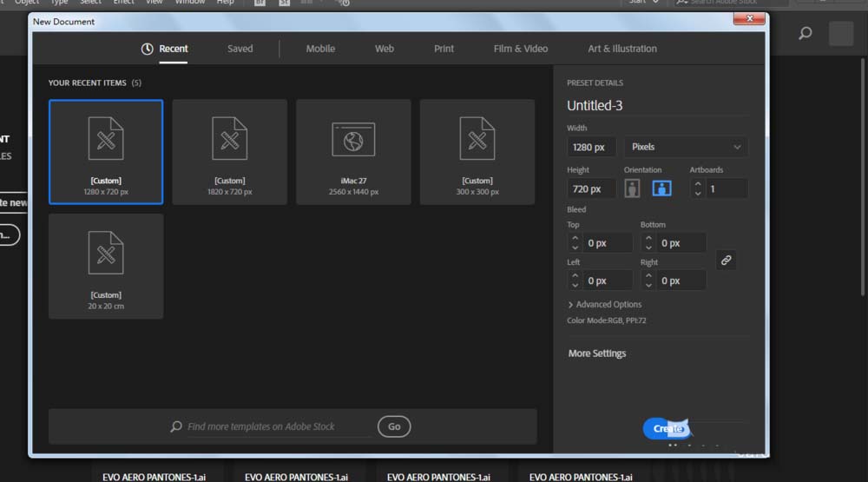The image size is (868, 482).
Task: Click the Height input field
Action: coord(590,189)
